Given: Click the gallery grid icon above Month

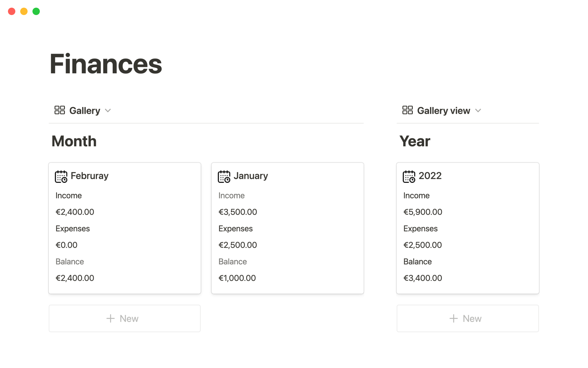Looking at the screenshot, I should coord(60,110).
